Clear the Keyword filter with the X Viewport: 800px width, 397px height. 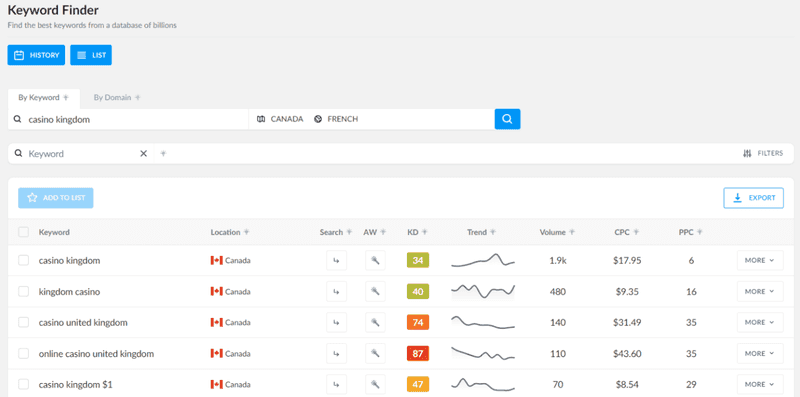pyautogui.click(x=143, y=154)
